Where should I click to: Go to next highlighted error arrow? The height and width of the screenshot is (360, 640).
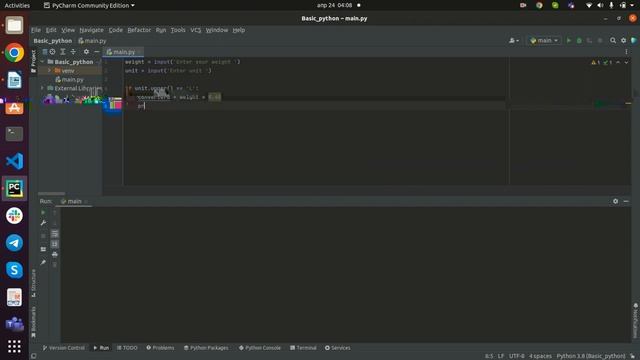tap(626, 62)
